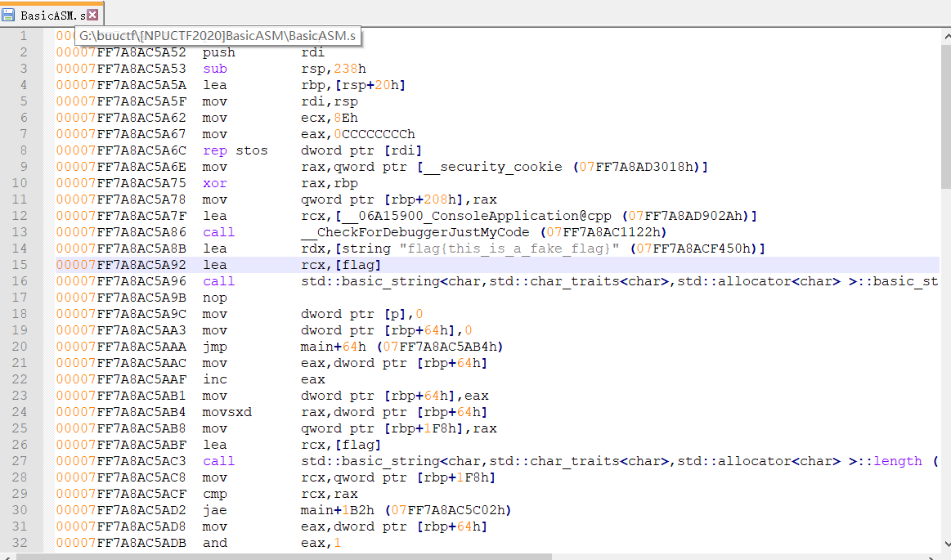951x560 pixels.
Task: Click the length call on line 27
Action: [897, 460]
